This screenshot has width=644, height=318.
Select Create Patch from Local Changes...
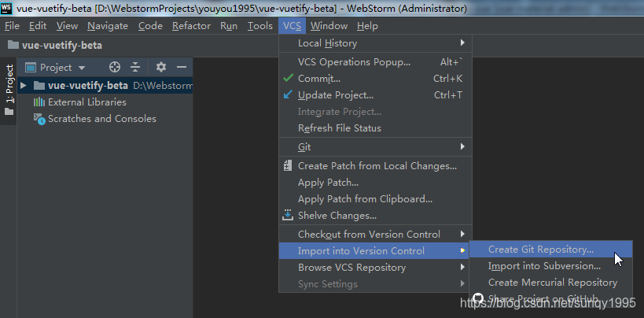375,166
